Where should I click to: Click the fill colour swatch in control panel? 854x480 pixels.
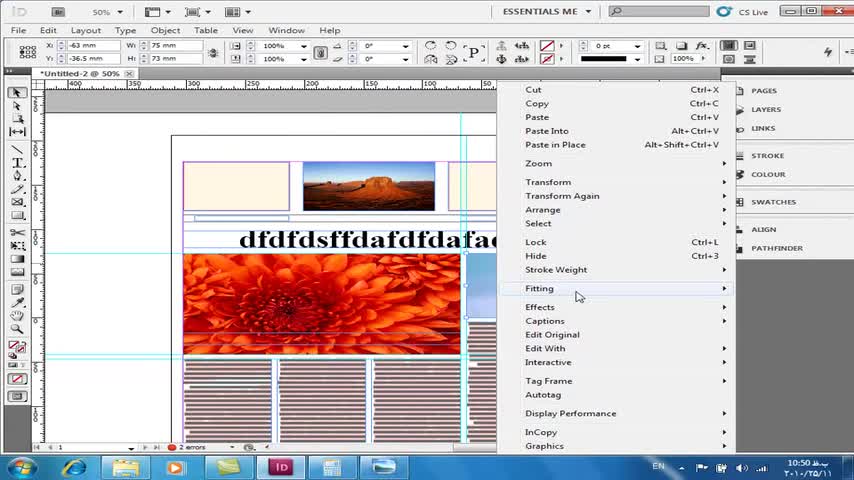546,46
